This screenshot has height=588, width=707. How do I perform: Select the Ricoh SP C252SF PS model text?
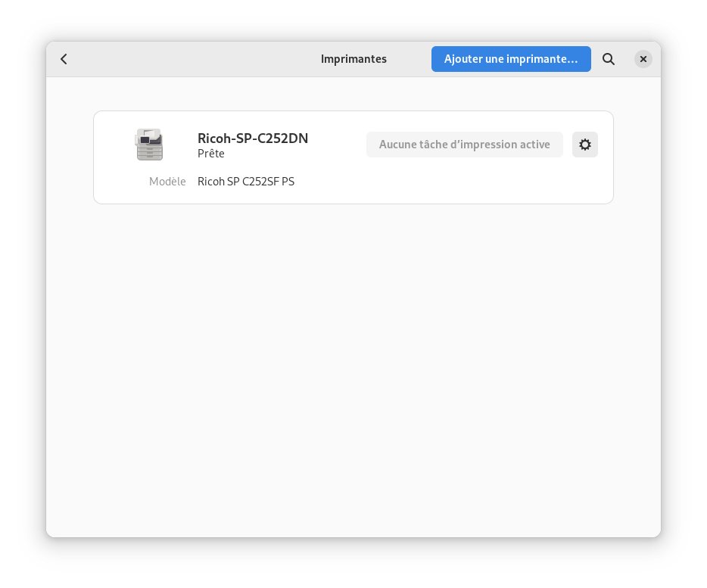click(x=246, y=182)
